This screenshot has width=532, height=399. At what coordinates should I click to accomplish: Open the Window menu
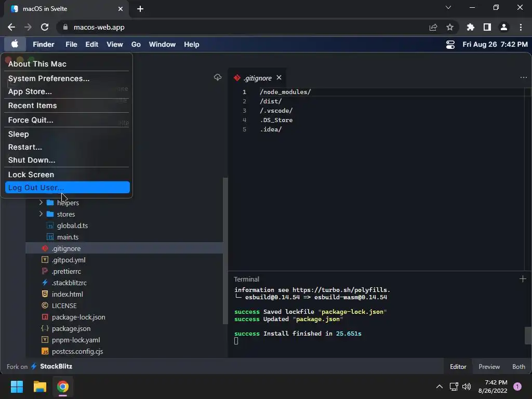[162, 45]
